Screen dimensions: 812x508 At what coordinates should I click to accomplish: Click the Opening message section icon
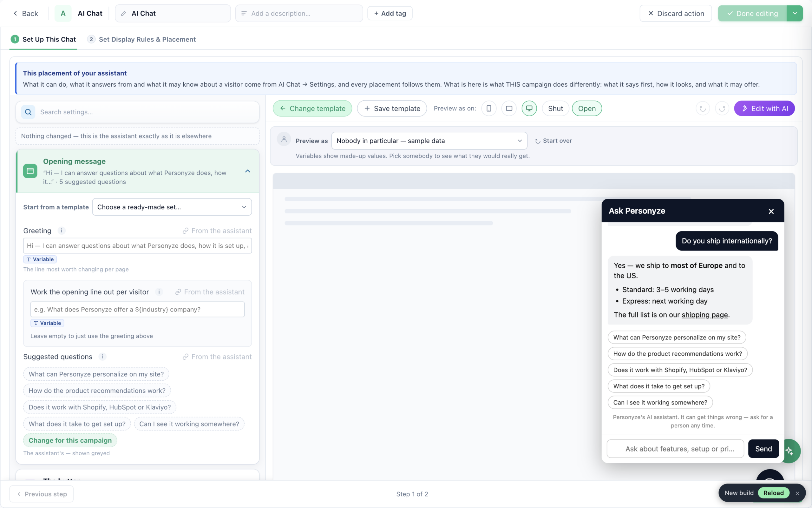pyautogui.click(x=30, y=171)
